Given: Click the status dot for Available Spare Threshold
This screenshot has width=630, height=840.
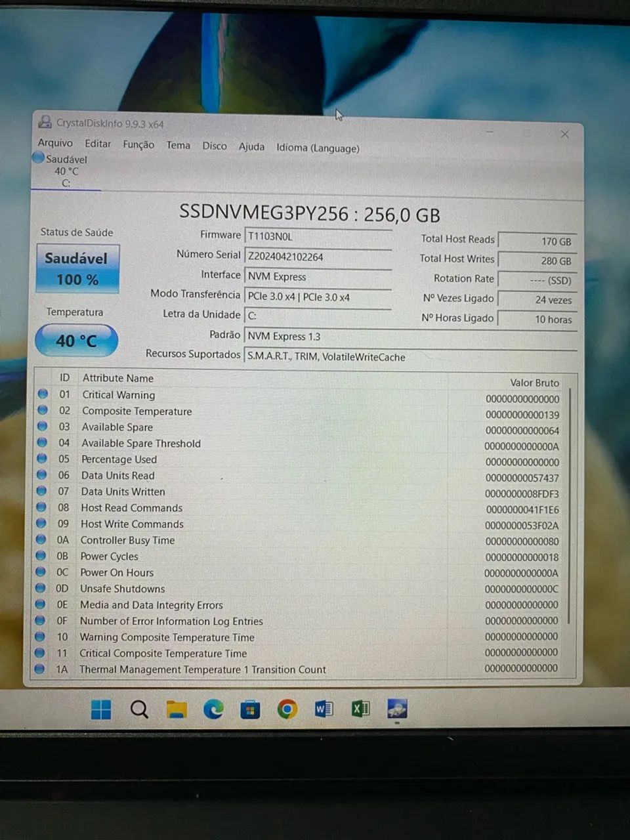Looking at the screenshot, I should (42, 442).
